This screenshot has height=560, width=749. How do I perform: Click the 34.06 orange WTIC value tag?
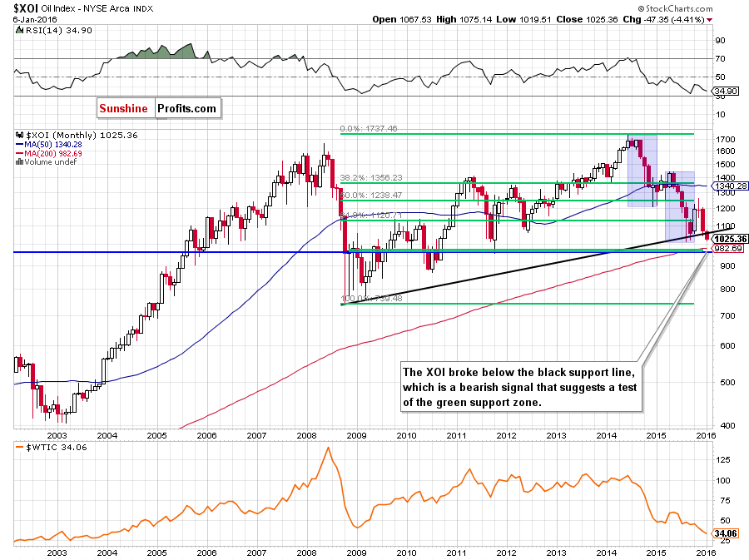point(726,533)
